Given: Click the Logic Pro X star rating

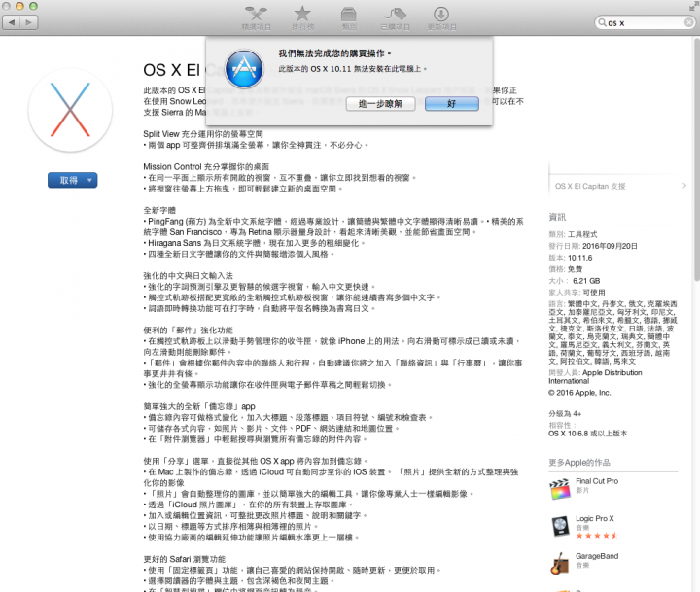Looking at the screenshot, I should [x=597, y=536].
